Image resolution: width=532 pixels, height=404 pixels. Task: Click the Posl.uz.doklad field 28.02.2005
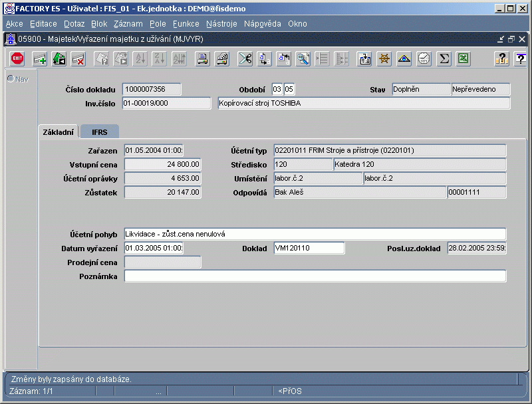tap(477, 248)
